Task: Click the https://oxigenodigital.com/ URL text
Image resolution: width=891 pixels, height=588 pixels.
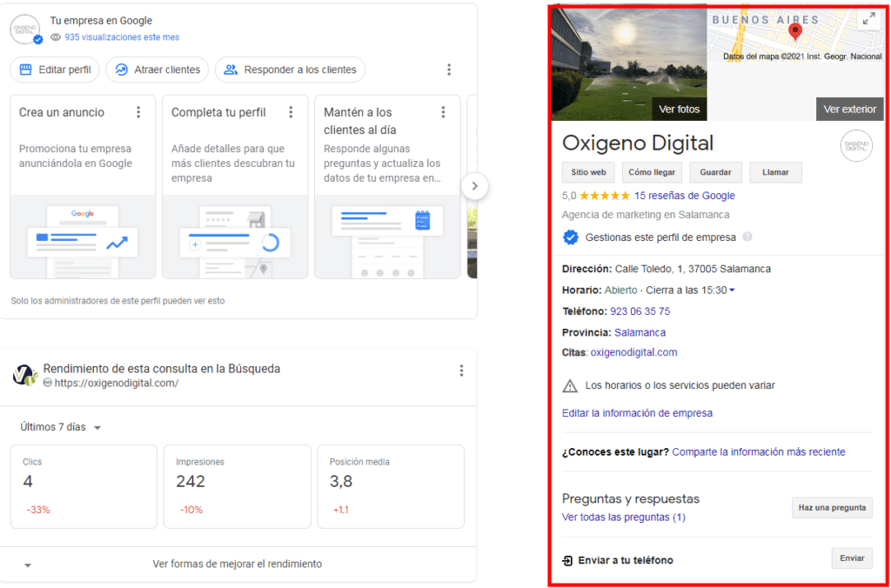Action: tap(116, 384)
